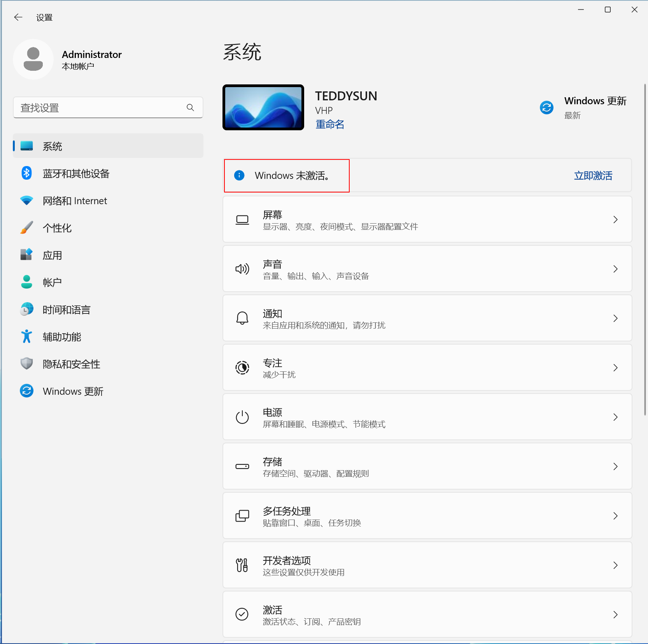This screenshot has height=644, width=648.
Task: Click the search magnifier icon
Action: pyautogui.click(x=190, y=107)
